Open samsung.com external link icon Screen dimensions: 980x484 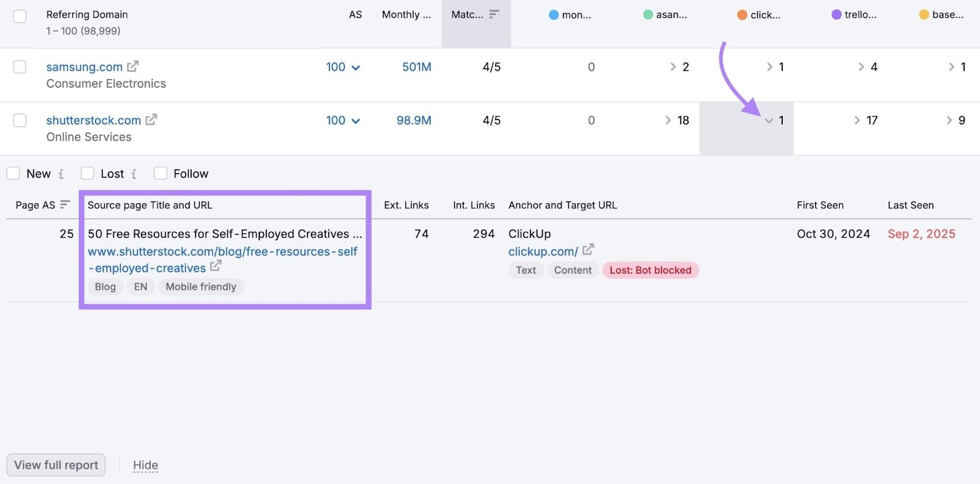132,66
